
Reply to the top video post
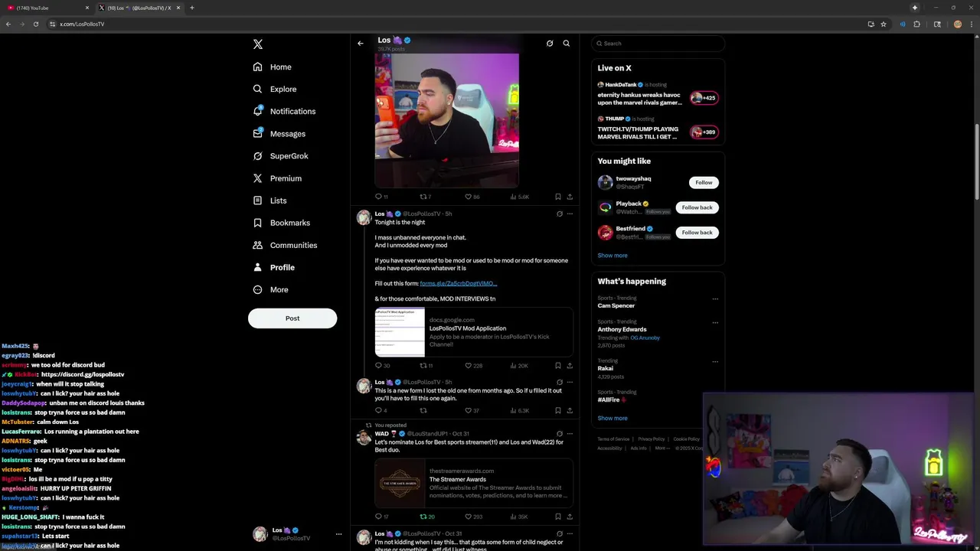point(381,197)
